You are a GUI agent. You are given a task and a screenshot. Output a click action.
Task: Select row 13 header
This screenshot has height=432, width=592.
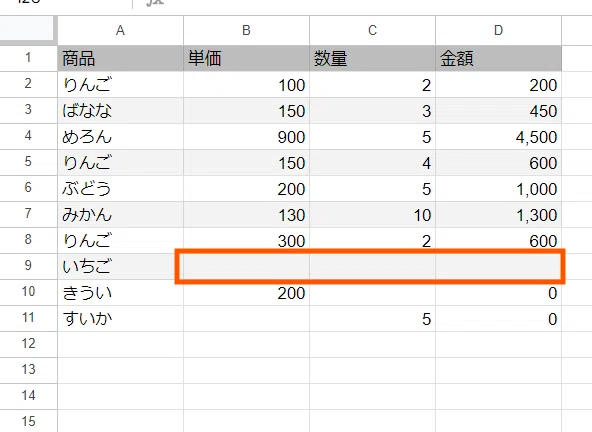(x=28, y=371)
